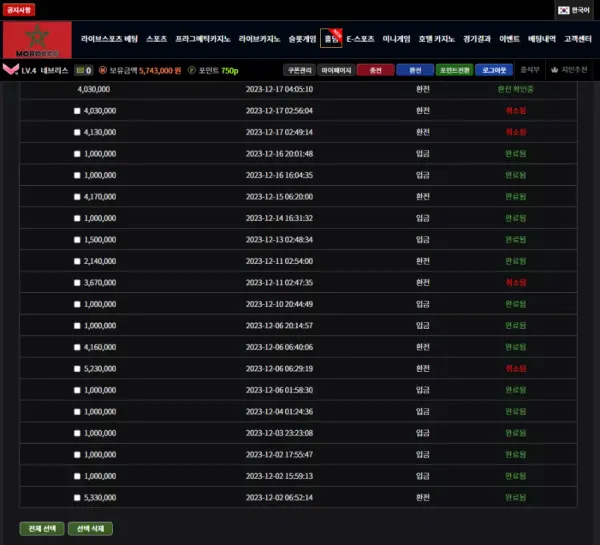Open the message inbox envelope icon
Image resolution: width=600 pixels, height=545 pixels.
[x=82, y=71]
